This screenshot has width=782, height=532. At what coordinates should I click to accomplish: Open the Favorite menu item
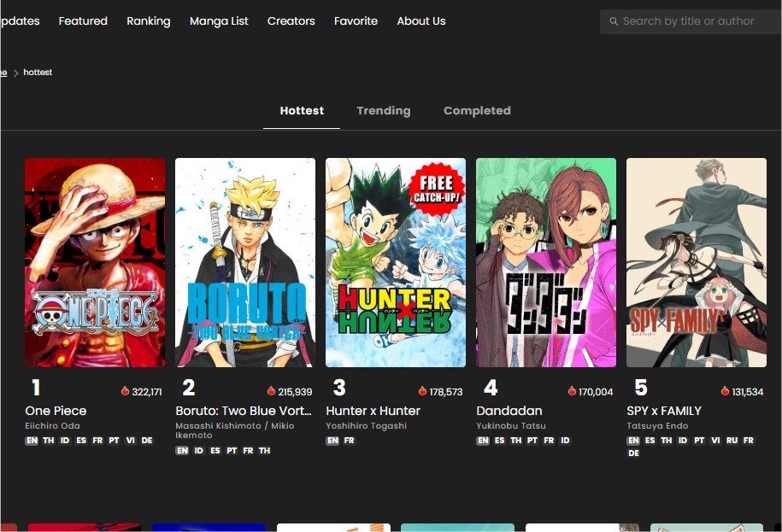point(356,20)
